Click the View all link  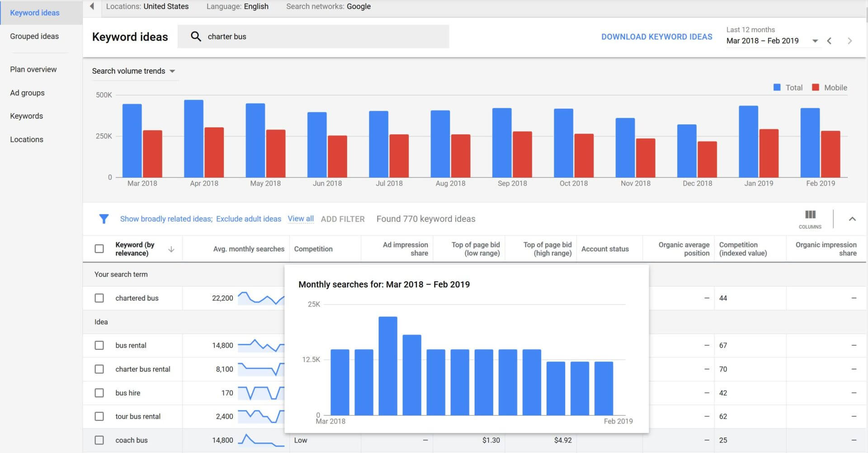(x=301, y=219)
